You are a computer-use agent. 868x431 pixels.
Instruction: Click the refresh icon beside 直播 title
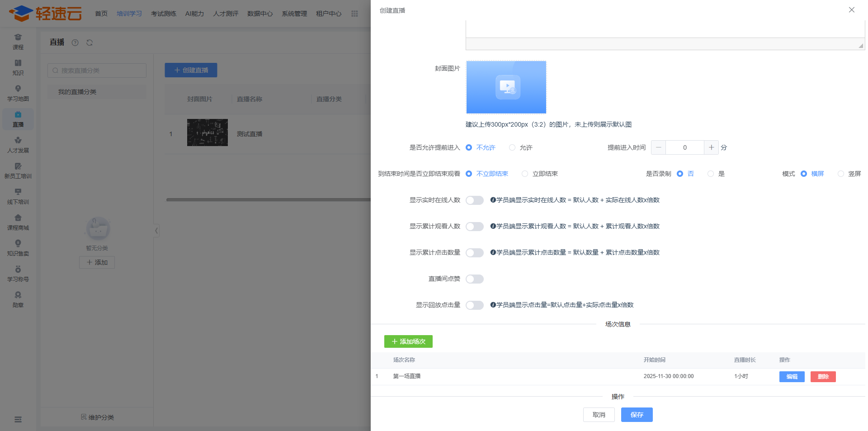(90, 43)
